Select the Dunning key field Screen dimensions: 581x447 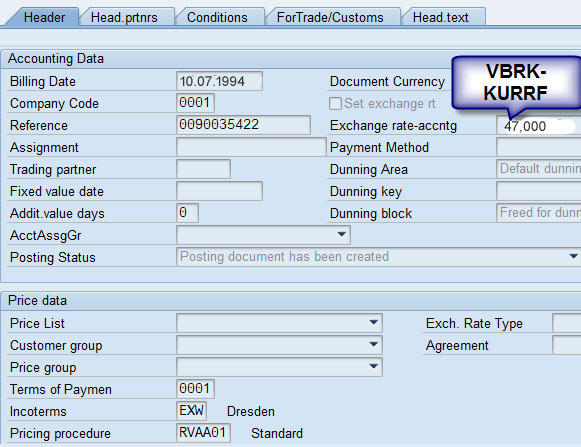tap(538, 191)
